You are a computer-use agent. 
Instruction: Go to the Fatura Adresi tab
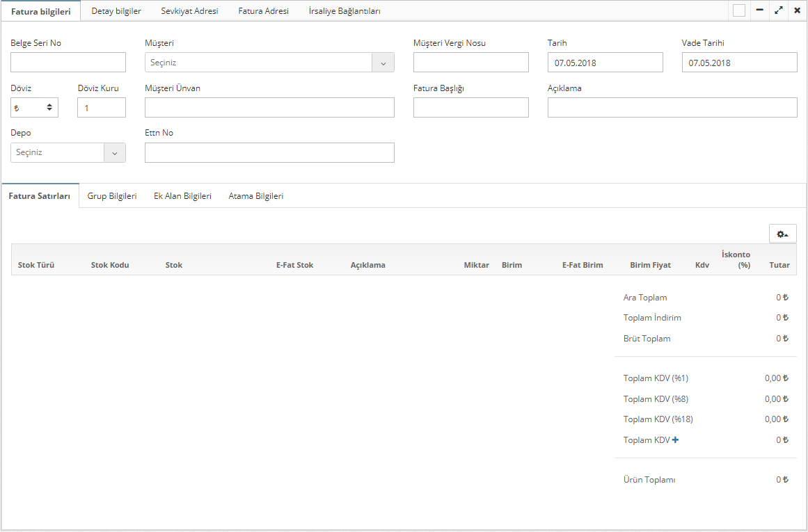tap(263, 11)
